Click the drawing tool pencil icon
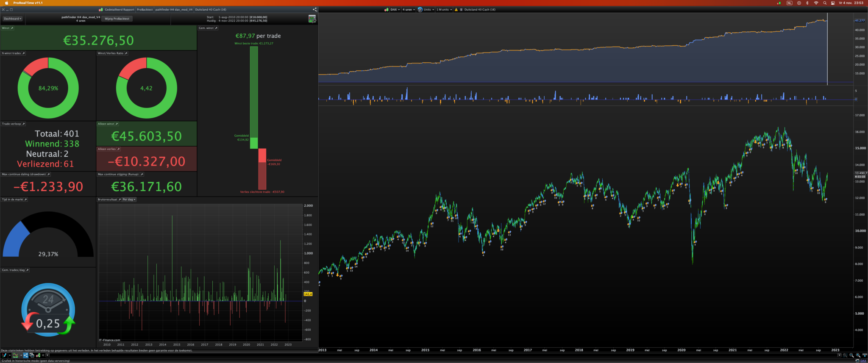 pyautogui.click(x=4, y=355)
